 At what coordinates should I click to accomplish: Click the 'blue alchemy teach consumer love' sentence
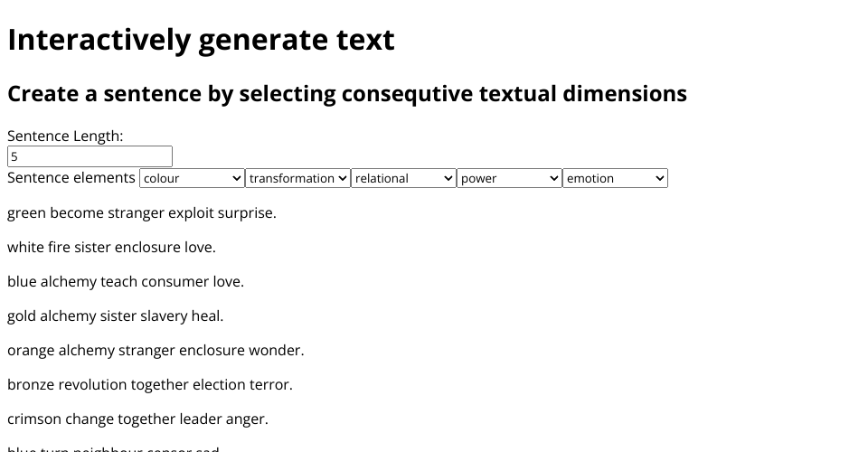[x=126, y=282]
